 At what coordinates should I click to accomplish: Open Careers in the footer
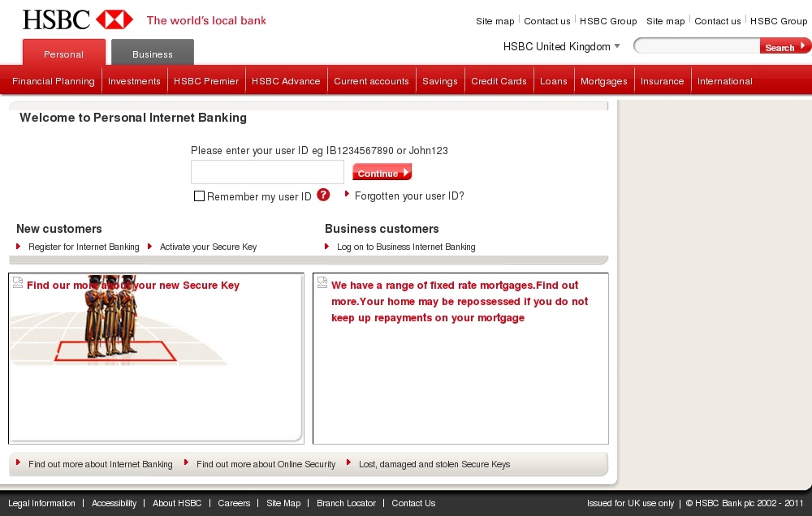point(234,503)
